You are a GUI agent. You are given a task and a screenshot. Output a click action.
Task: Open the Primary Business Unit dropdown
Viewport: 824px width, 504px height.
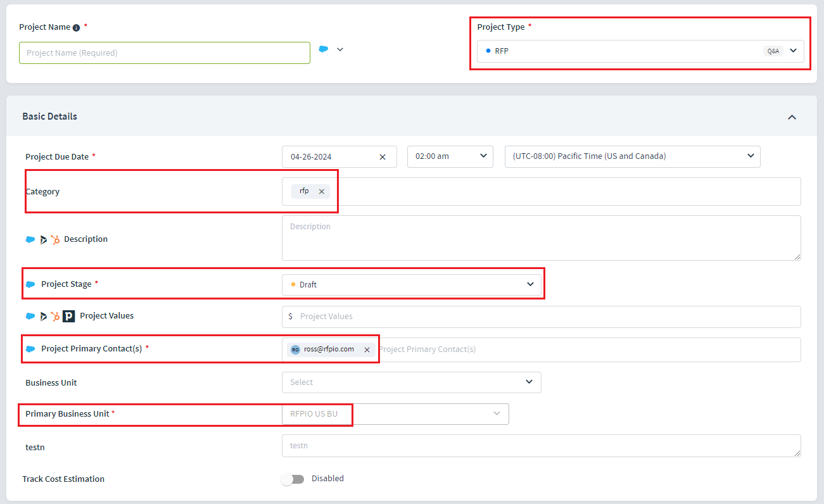[x=395, y=414]
